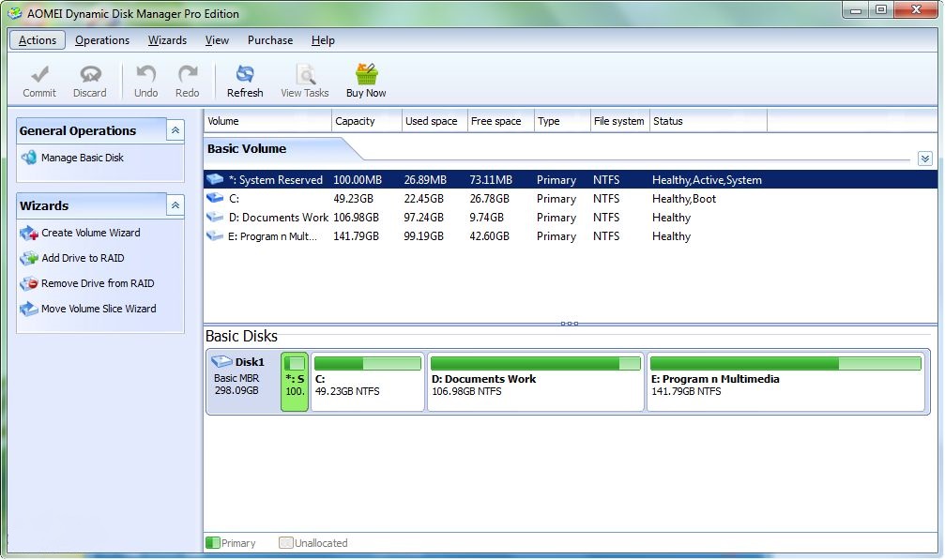Screen dimensions: 945x560
Task: Select the '42.60GB' free space cell
Action: (489, 236)
